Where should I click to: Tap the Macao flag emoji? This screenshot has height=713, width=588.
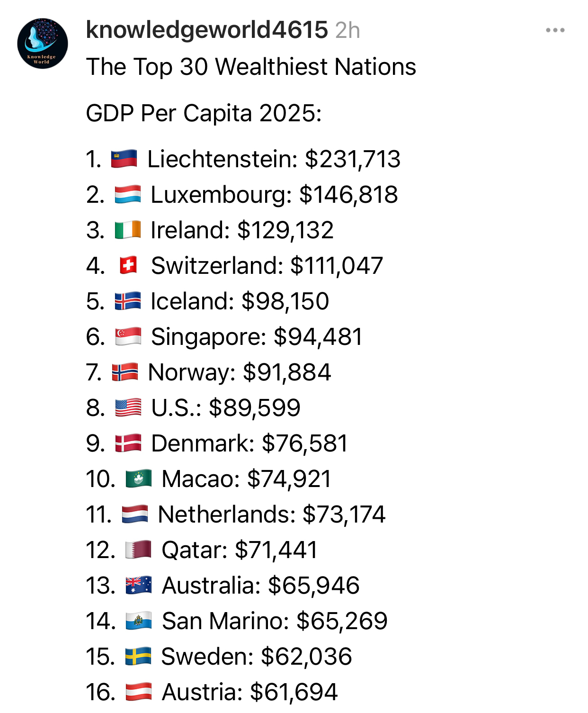click(x=138, y=479)
